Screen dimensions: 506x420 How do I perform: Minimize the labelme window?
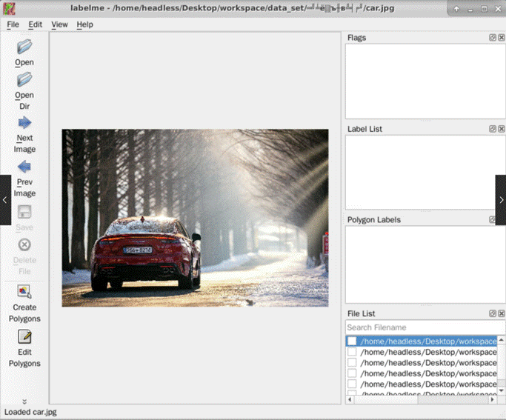pos(470,9)
